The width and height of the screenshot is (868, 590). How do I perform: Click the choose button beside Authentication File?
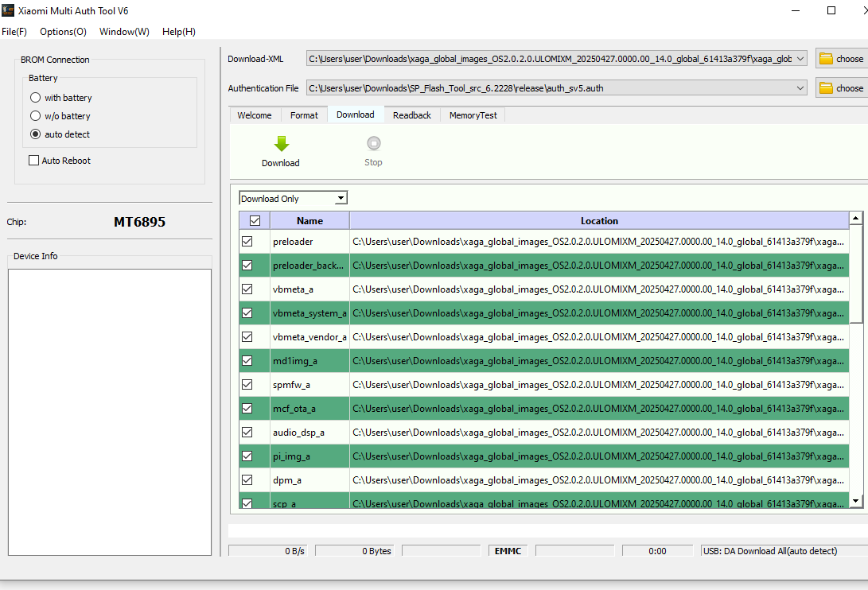(841, 87)
